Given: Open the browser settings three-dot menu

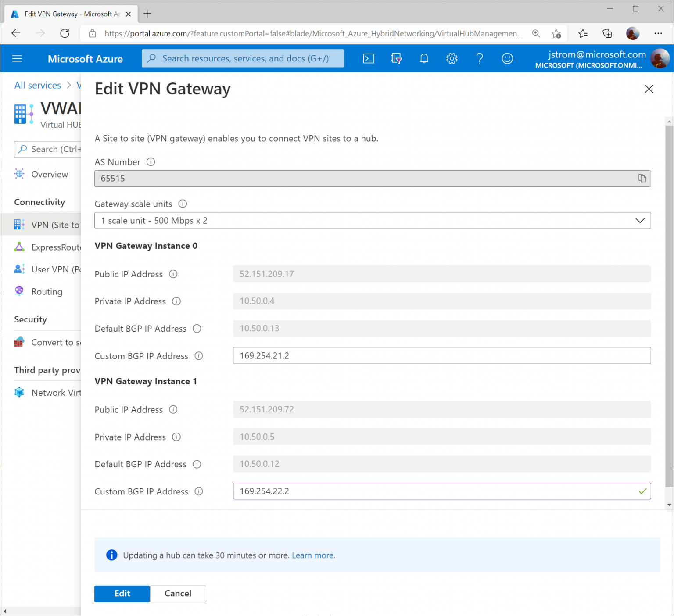Looking at the screenshot, I should pyautogui.click(x=658, y=33).
